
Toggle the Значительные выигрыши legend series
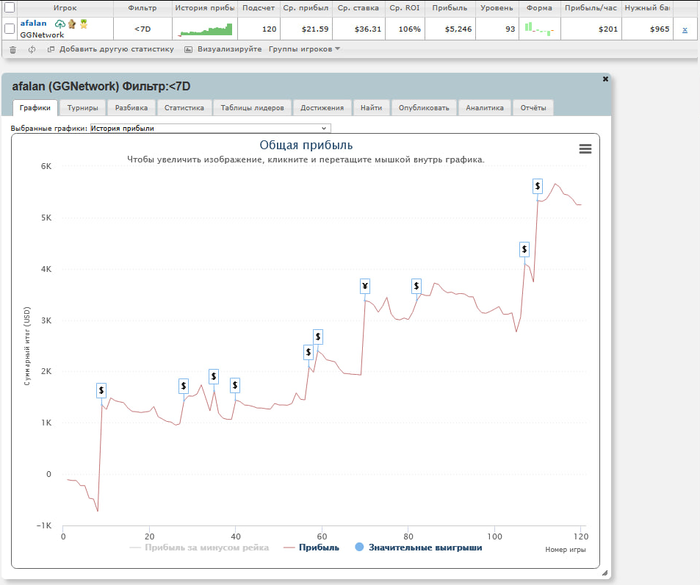418,547
